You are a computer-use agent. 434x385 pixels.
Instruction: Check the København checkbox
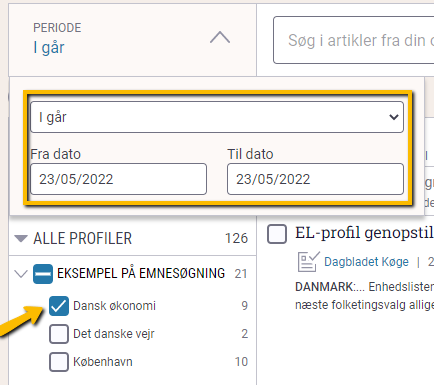59,362
